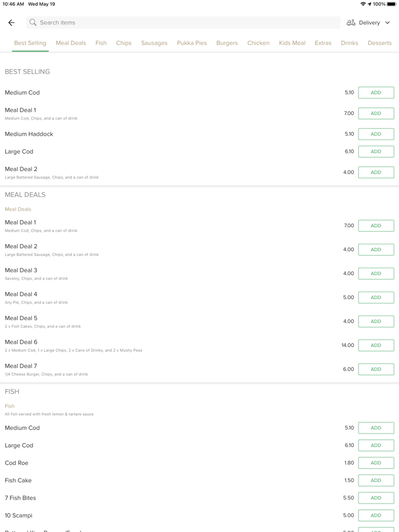The width and height of the screenshot is (399, 532).
Task: Open the Meal Deal 7 item details
Action: click(x=21, y=366)
